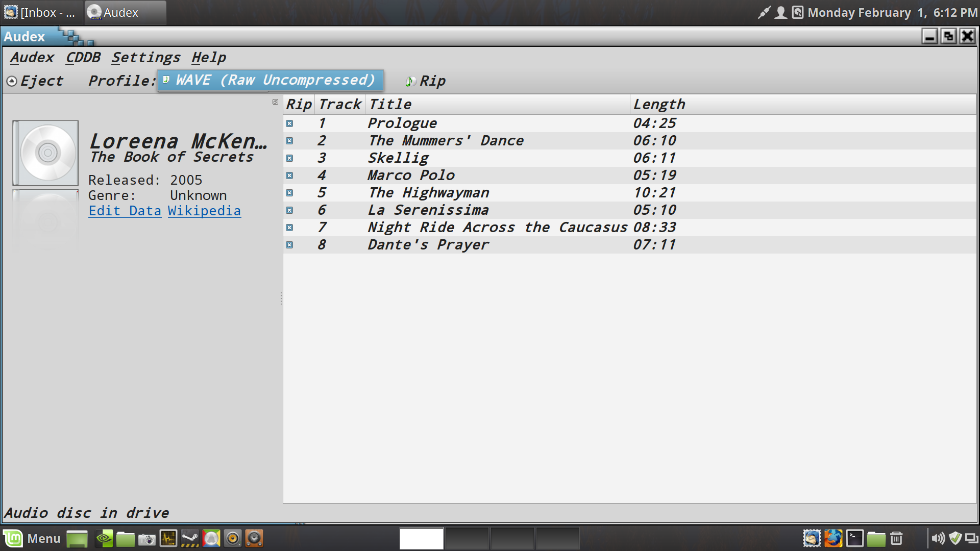Launch the camera screenshot tool icon

coord(147,539)
